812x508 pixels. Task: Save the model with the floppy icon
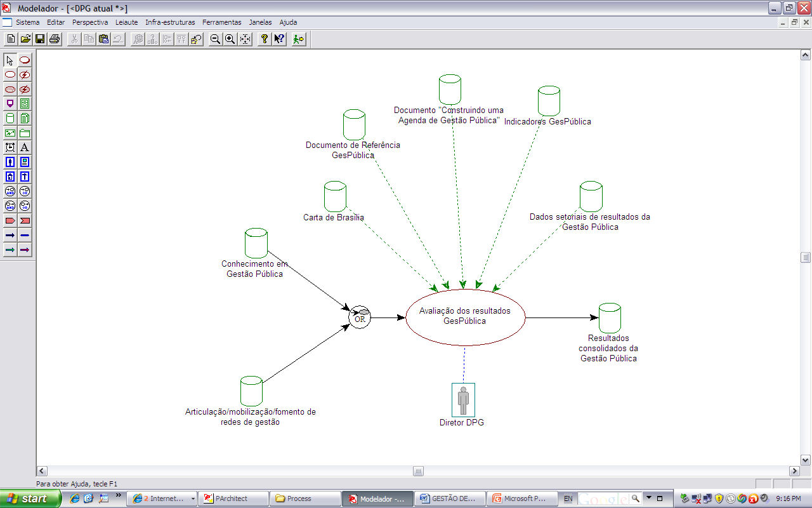(x=40, y=39)
